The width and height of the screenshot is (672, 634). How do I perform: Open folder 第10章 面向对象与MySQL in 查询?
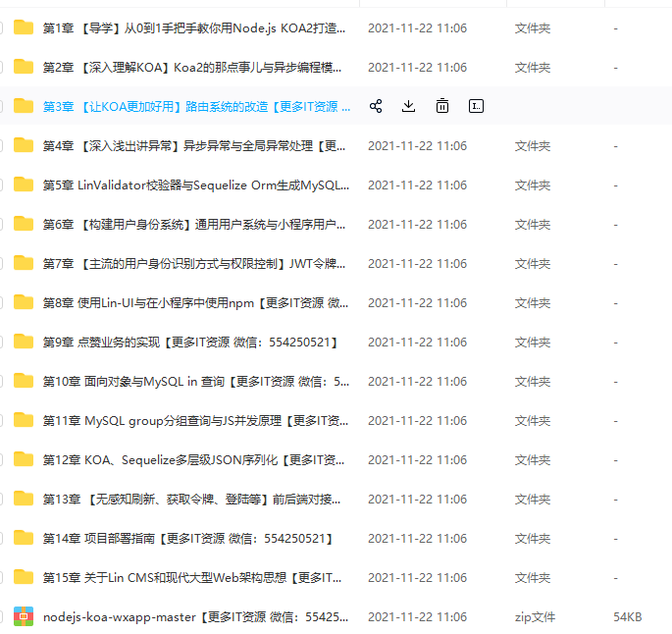pos(196,382)
